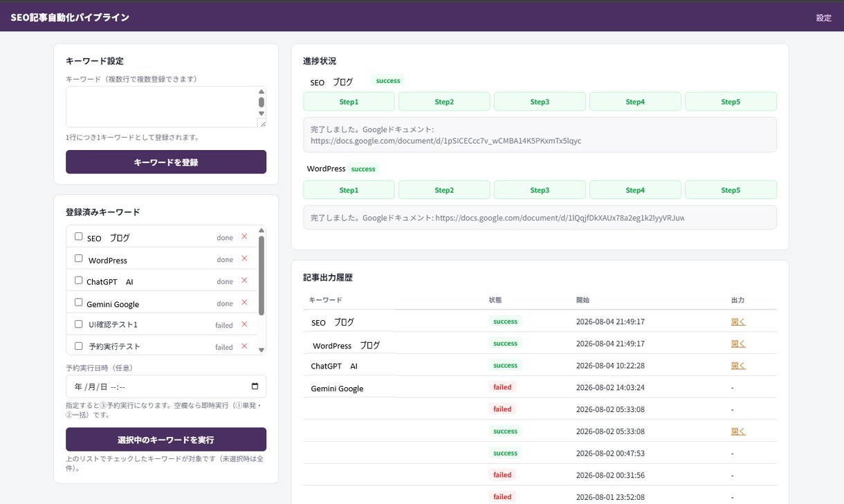Check the 予約実行テスト checkbox

click(x=79, y=346)
